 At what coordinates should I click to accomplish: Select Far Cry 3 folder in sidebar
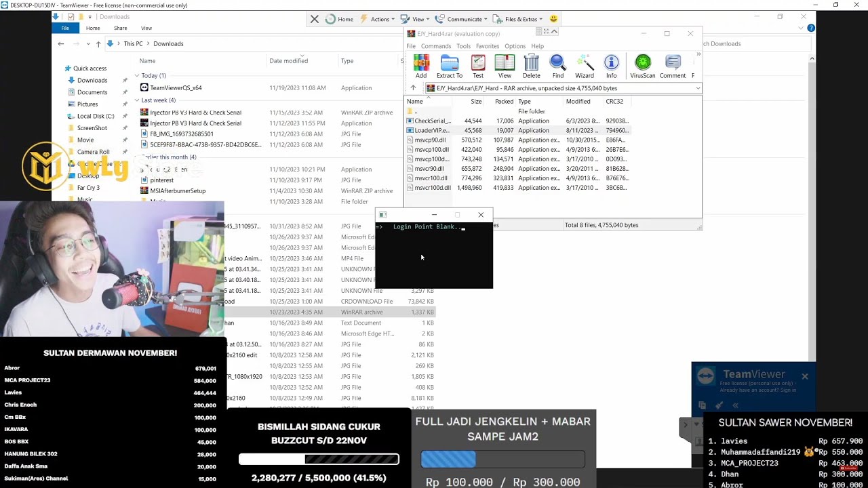click(88, 188)
